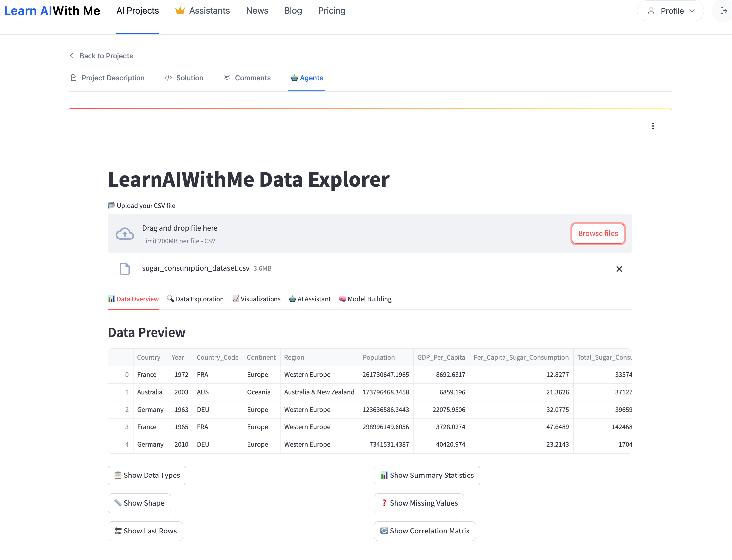Click the crown icon next to Assistants
The height and width of the screenshot is (560, 732).
click(180, 11)
